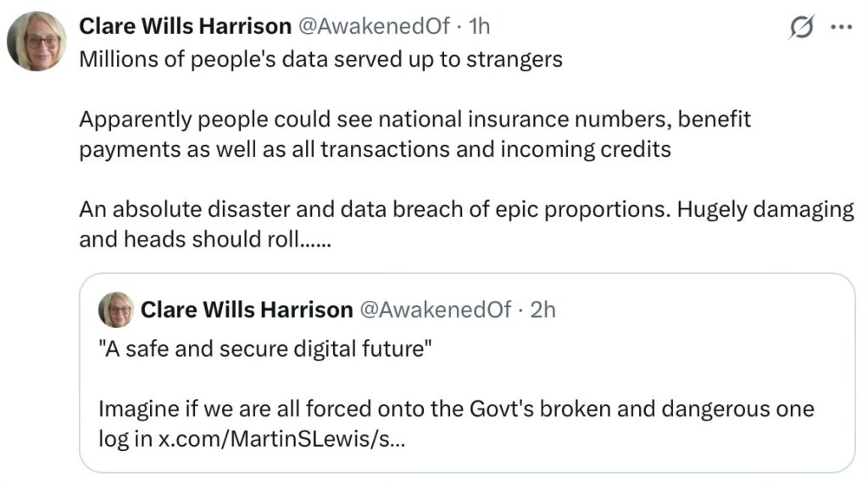The height and width of the screenshot is (484, 868).
Task: Click the "payments as well as all transactions" line
Action: [375, 149]
